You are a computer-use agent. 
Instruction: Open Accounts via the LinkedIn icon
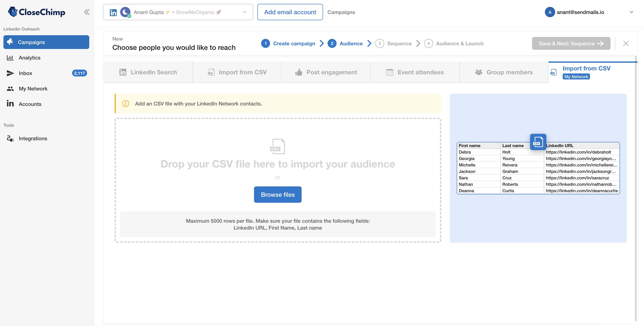(x=10, y=104)
